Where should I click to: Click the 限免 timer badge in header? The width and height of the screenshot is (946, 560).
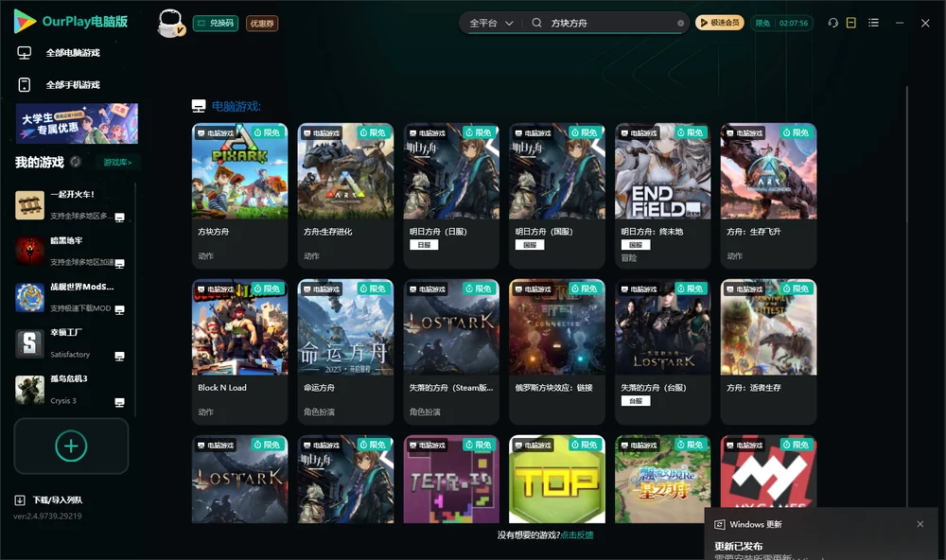click(x=782, y=23)
